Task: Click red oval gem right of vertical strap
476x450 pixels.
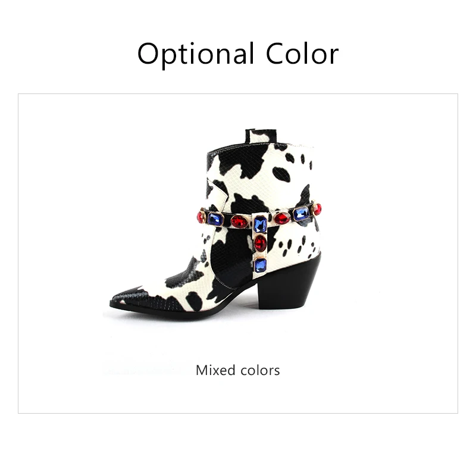Action: point(282,218)
